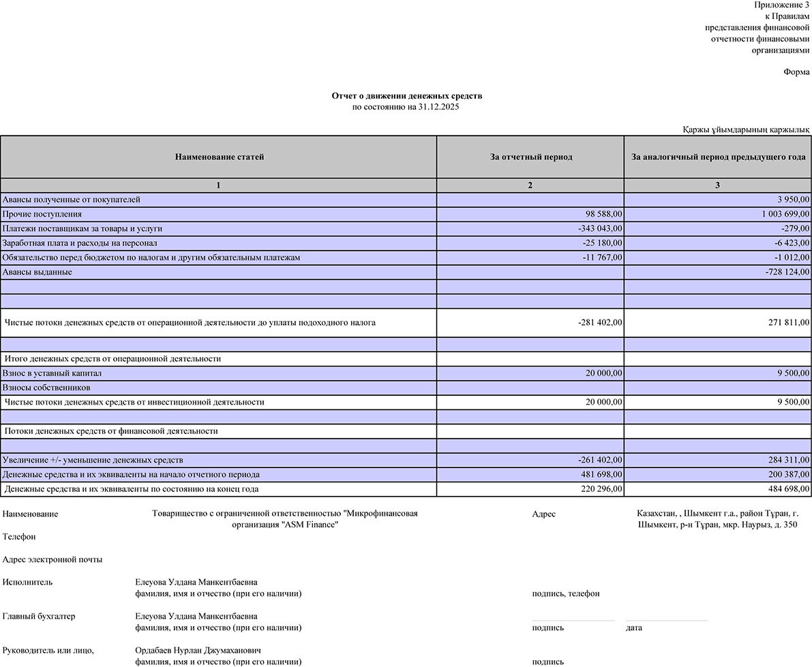The image size is (812, 667).
Task: Click the 'Форма' label
Action: (796, 72)
